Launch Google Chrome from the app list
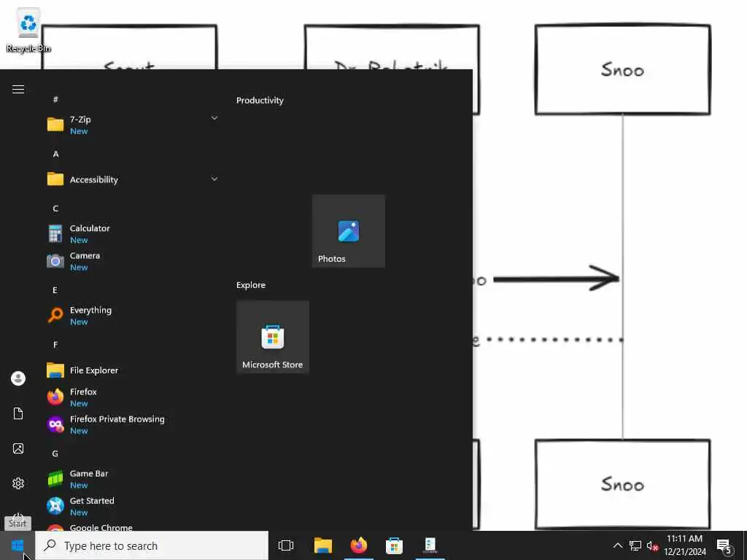Image resolution: width=747 pixels, height=560 pixels. [131, 526]
